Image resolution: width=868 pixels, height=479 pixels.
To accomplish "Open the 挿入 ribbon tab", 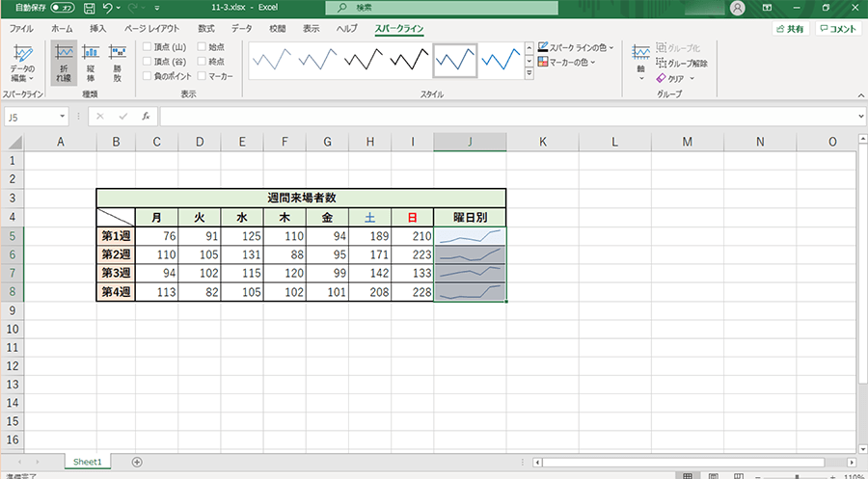I will point(97,29).
